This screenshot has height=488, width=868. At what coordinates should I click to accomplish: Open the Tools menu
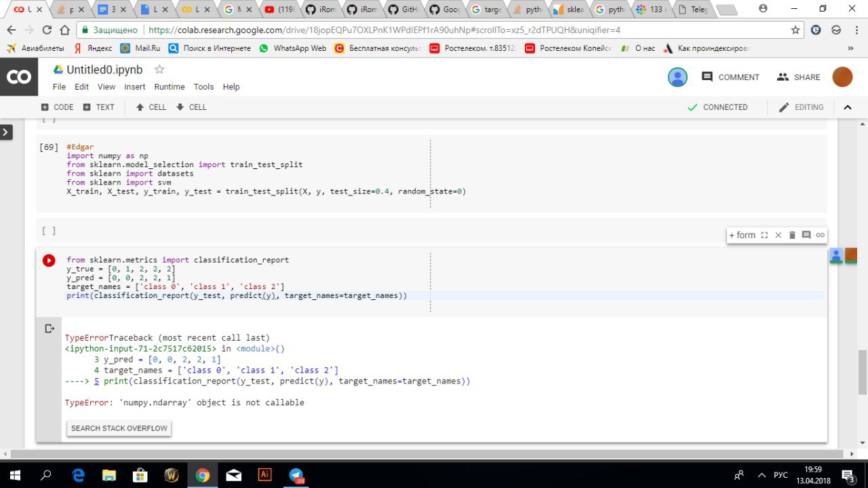tap(203, 87)
